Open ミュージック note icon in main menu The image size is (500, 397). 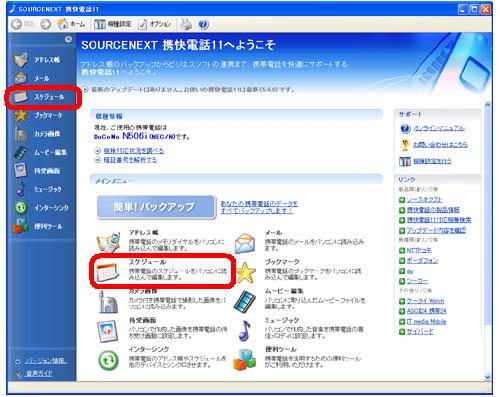[x=245, y=331]
